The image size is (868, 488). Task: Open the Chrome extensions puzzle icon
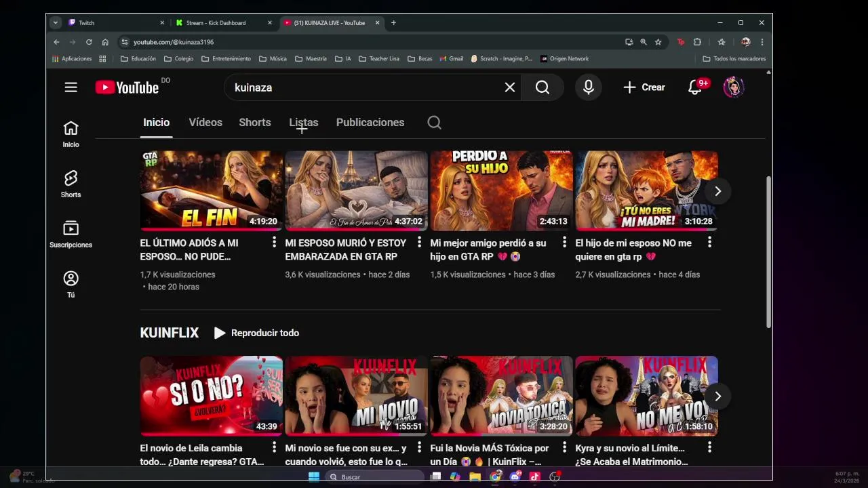click(x=697, y=42)
